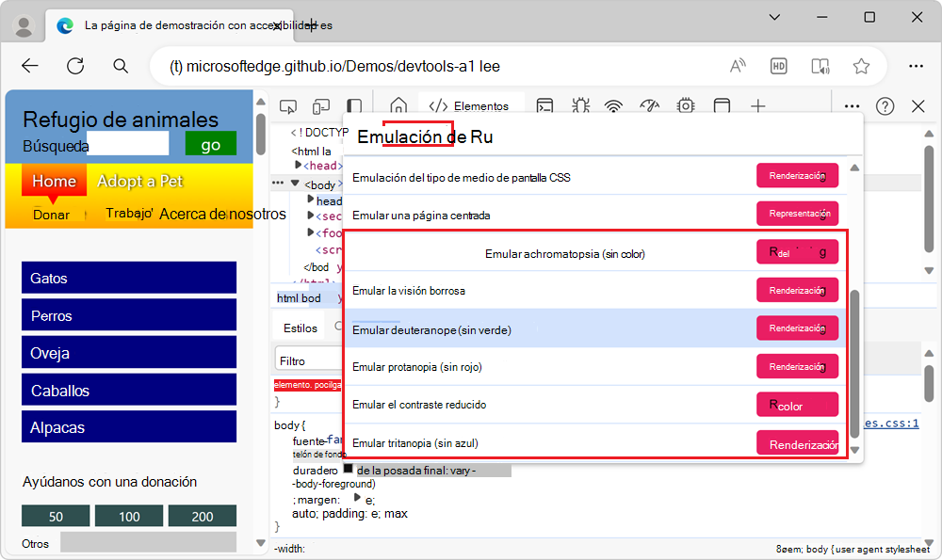Toggle the device emulation icon
Screen dimensions: 942x560
[321, 107]
